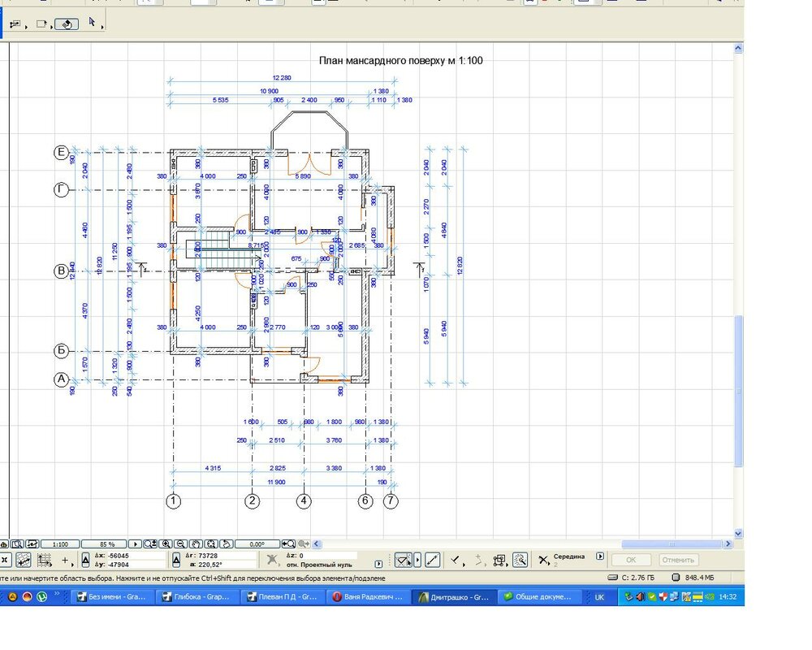This screenshot has height=650, width=812.
Task: Select the pan hand tool
Action: point(196,544)
